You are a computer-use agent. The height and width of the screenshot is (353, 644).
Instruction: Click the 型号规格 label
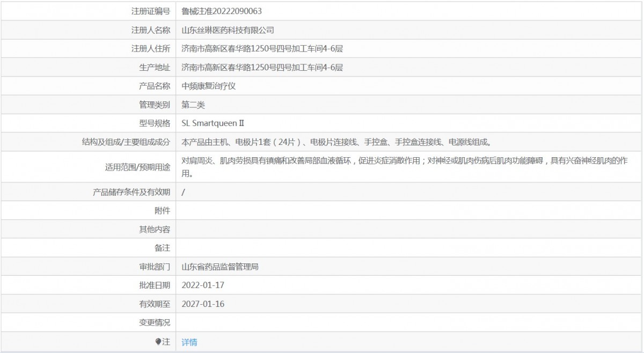[155, 123]
